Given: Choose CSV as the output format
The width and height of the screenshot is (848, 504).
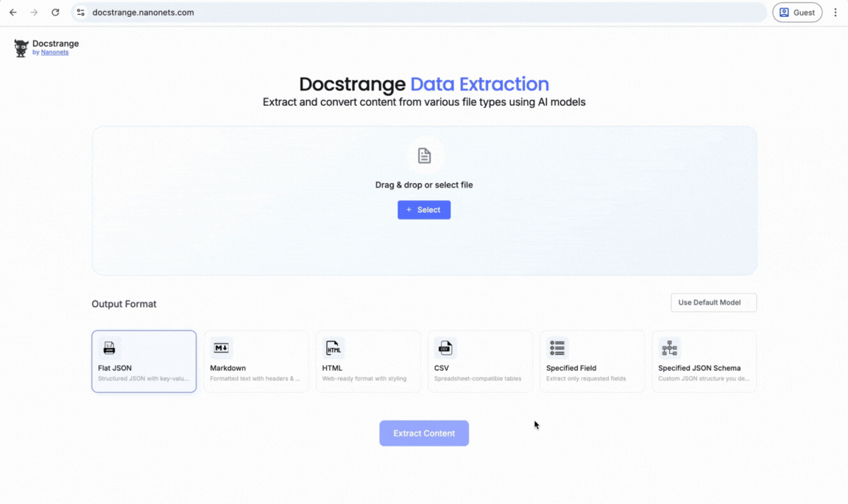Looking at the screenshot, I should click(x=480, y=361).
